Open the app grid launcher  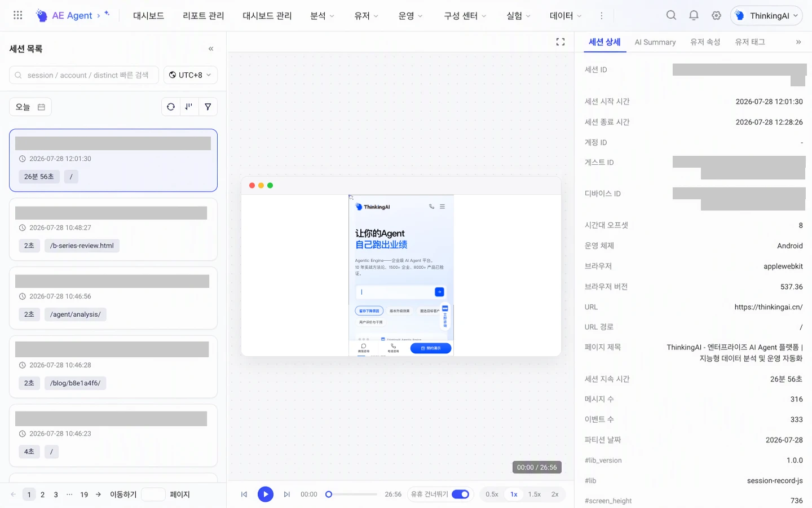point(18,15)
